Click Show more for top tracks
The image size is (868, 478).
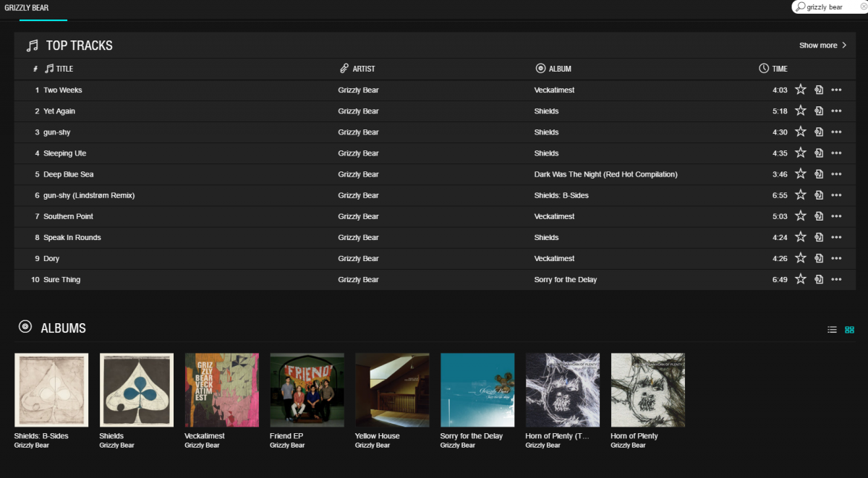click(x=822, y=45)
